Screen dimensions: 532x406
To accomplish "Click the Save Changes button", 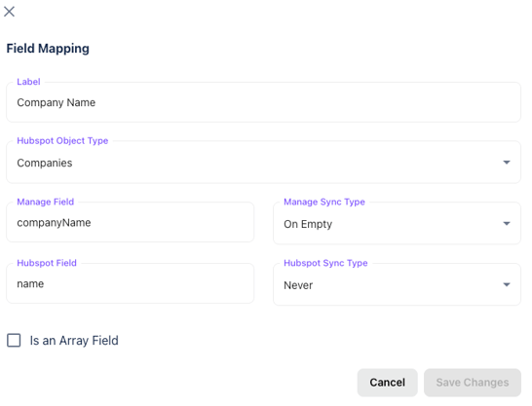I will click(473, 383).
